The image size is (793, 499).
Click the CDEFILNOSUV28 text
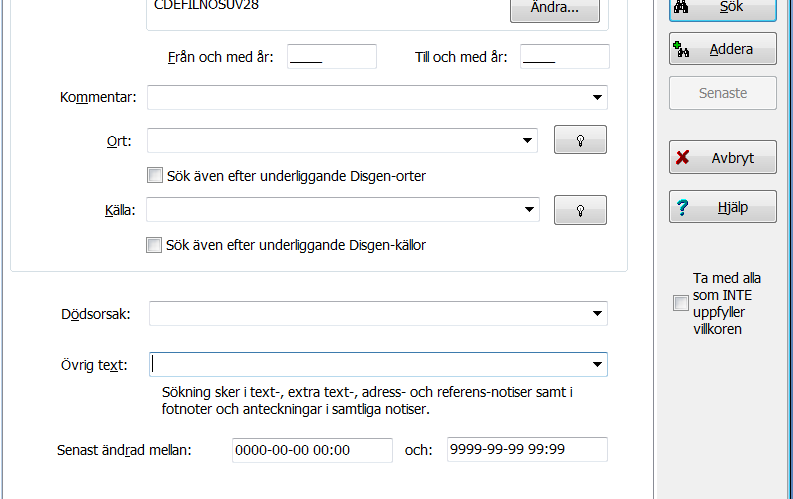coord(206,6)
